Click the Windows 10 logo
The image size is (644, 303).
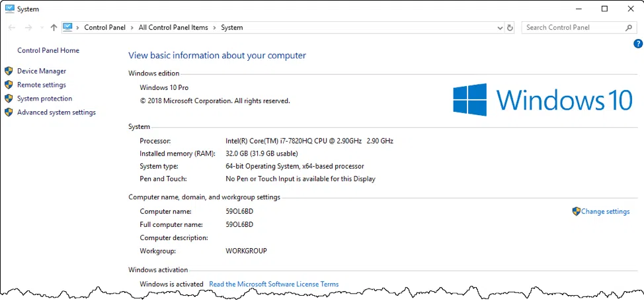(x=543, y=100)
